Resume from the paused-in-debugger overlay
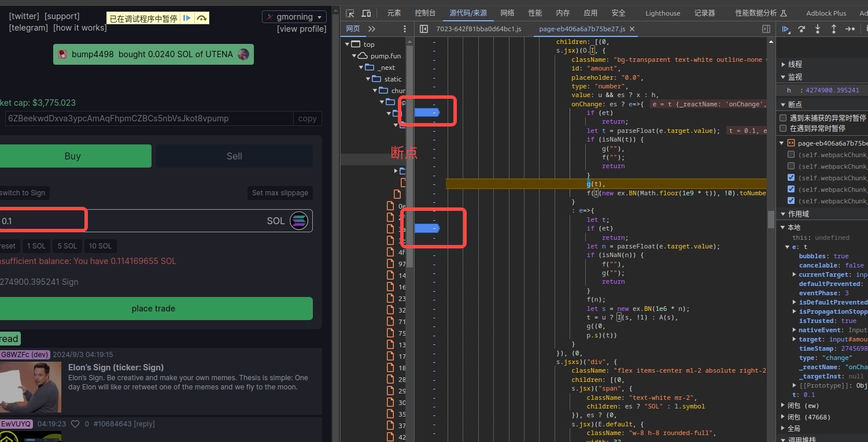Viewport: 868px width, 442px height. [187, 18]
